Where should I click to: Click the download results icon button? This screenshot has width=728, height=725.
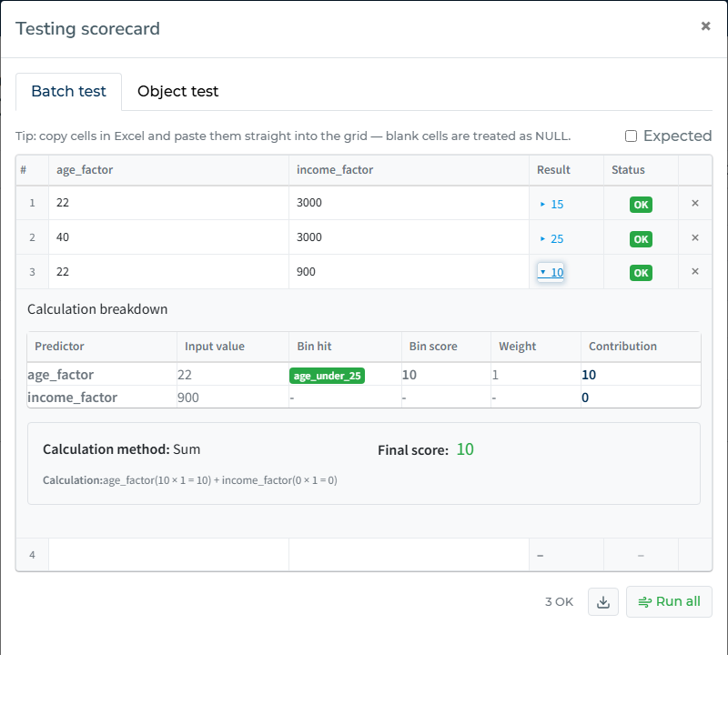(x=603, y=602)
